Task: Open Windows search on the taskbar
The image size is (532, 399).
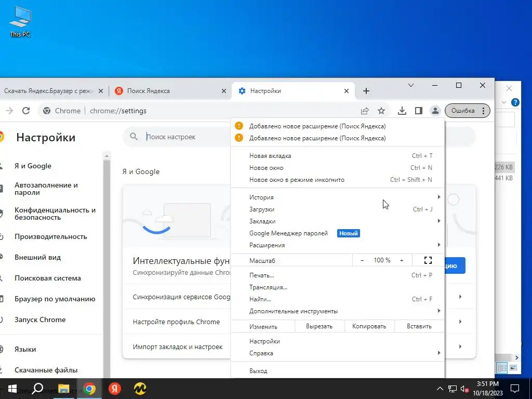Action: tap(37, 389)
